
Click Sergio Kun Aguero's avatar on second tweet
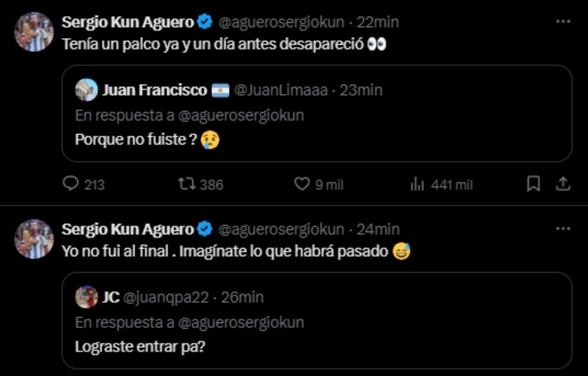[x=34, y=239]
